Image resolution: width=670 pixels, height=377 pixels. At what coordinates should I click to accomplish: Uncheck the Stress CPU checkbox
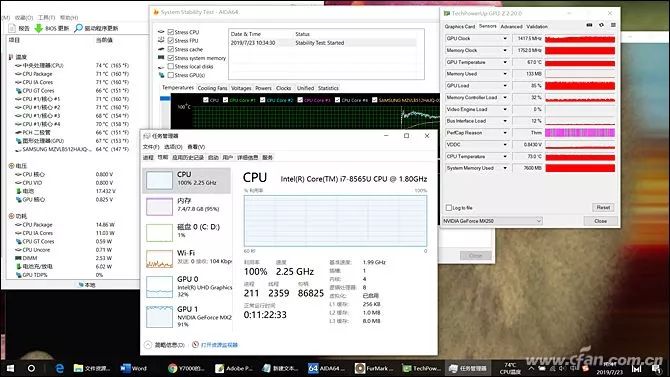170,32
